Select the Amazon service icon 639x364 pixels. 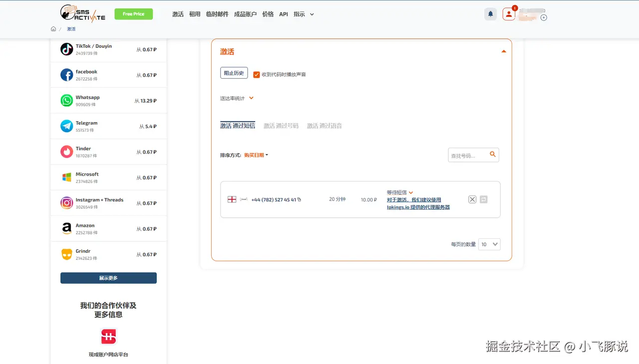tap(67, 229)
